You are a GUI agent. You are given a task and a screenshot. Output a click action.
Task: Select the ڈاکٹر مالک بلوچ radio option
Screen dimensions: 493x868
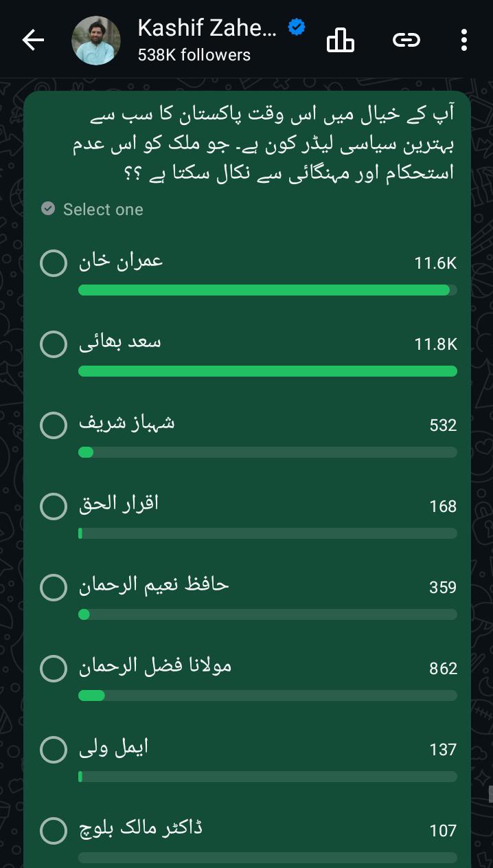(x=54, y=831)
